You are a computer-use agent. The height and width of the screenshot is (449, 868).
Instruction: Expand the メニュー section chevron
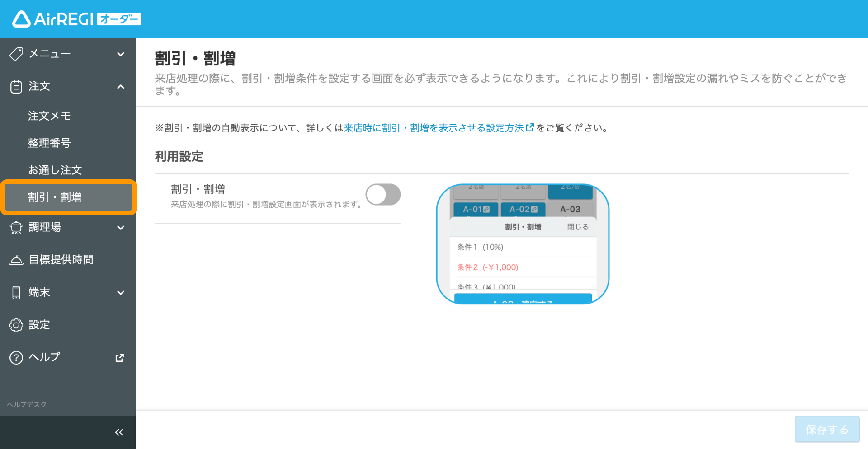121,54
